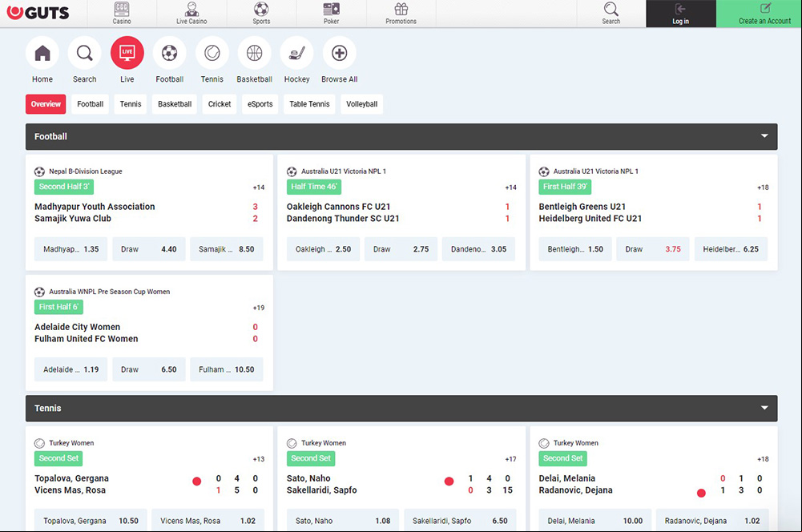Select Draw 3.75 for the Bentleigh match
The width and height of the screenshot is (802, 532).
coord(653,249)
